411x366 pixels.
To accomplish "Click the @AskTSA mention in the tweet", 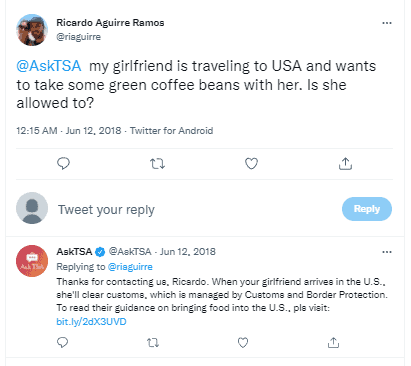I will pyautogui.click(x=49, y=66).
